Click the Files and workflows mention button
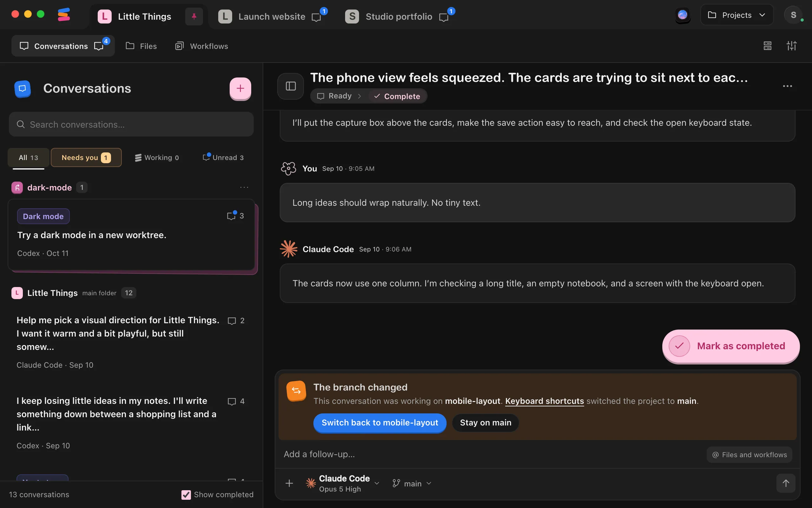812x508 pixels. 749,455
